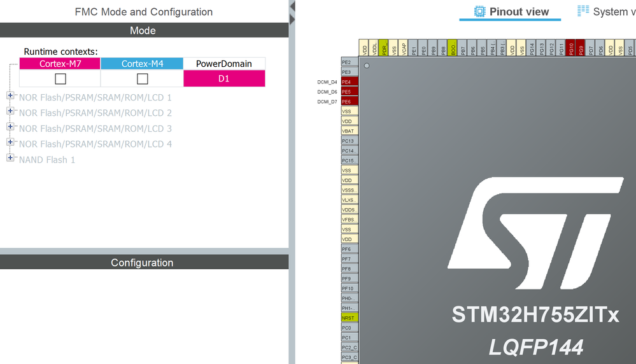
Task: Click the VLXS.. power pin
Action: (x=350, y=200)
